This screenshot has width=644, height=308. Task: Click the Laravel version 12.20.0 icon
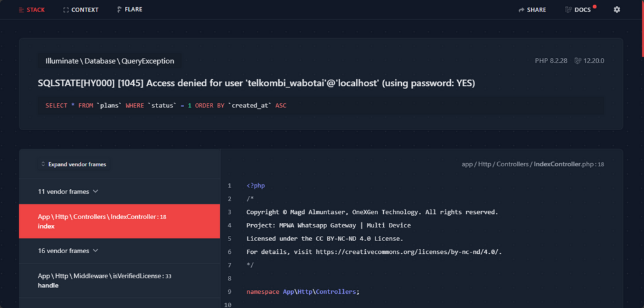click(578, 61)
